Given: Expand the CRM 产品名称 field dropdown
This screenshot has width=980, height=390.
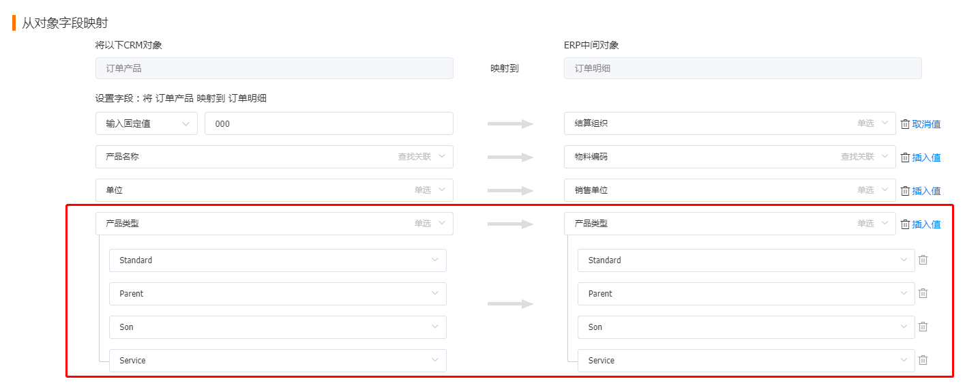Looking at the screenshot, I should pos(274,157).
